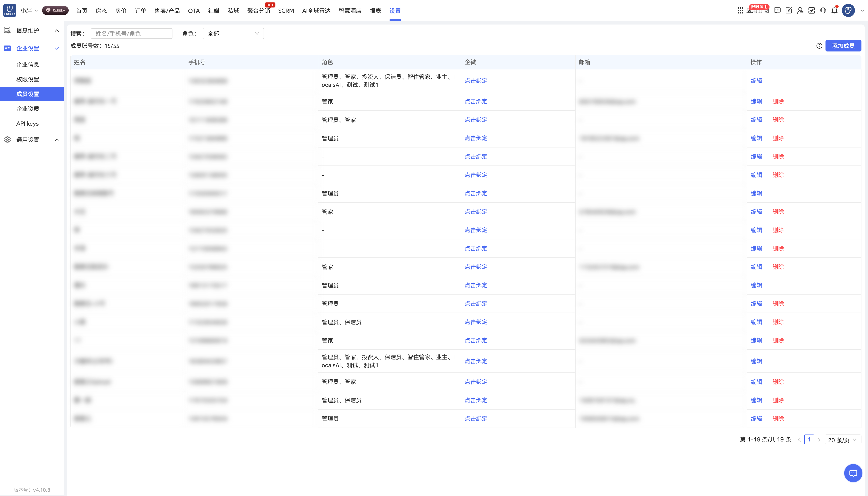Viewport: 868px width, 496px height.
Task: Expand the 信息维护 section chevron
Action: [57, 31]
